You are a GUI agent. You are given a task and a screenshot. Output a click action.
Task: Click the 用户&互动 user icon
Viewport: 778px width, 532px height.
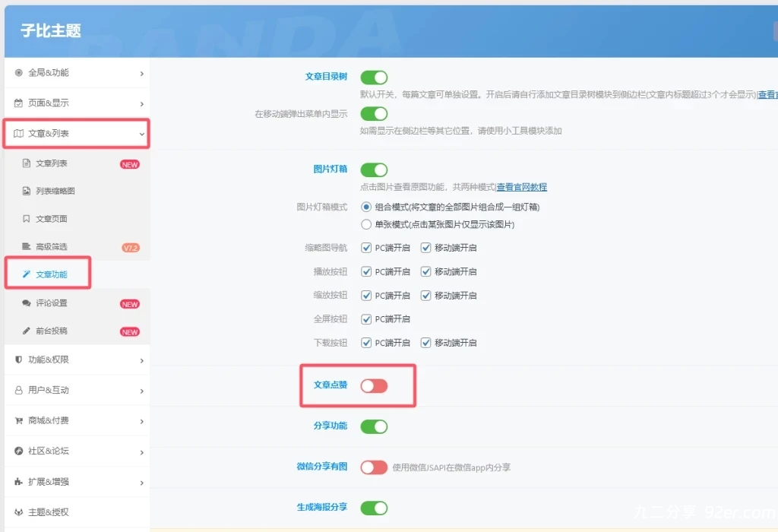(18, 390)
